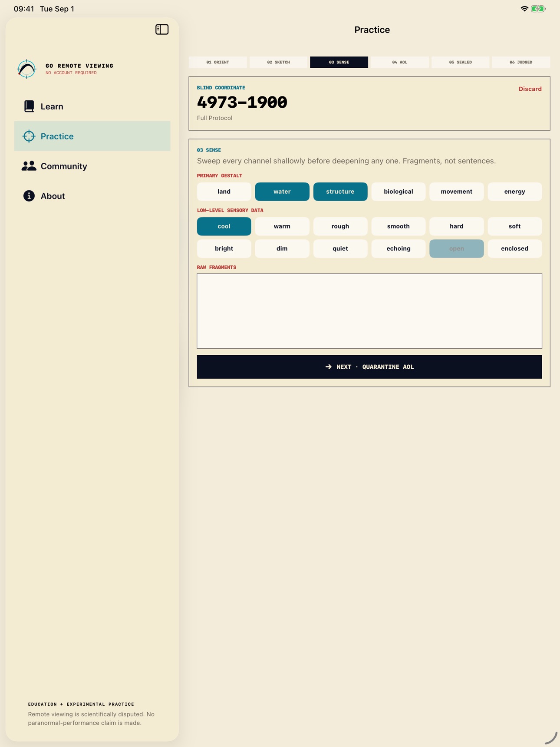Click Next Quarantine AOL button
Screen dimensions: 560x747
pyautogui.click(x=369, y=367)
